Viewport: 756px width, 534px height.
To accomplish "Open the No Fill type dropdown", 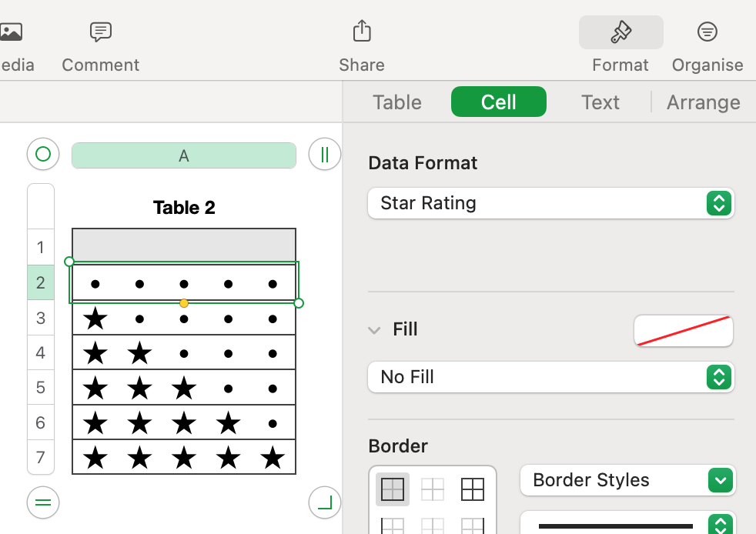I will 551,377.
